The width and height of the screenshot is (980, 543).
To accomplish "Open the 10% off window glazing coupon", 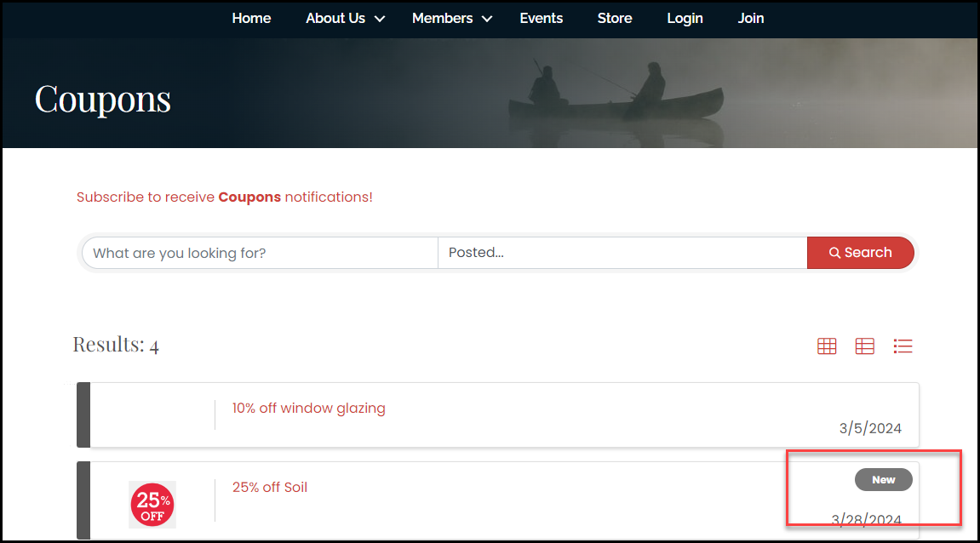I will 308,409.
